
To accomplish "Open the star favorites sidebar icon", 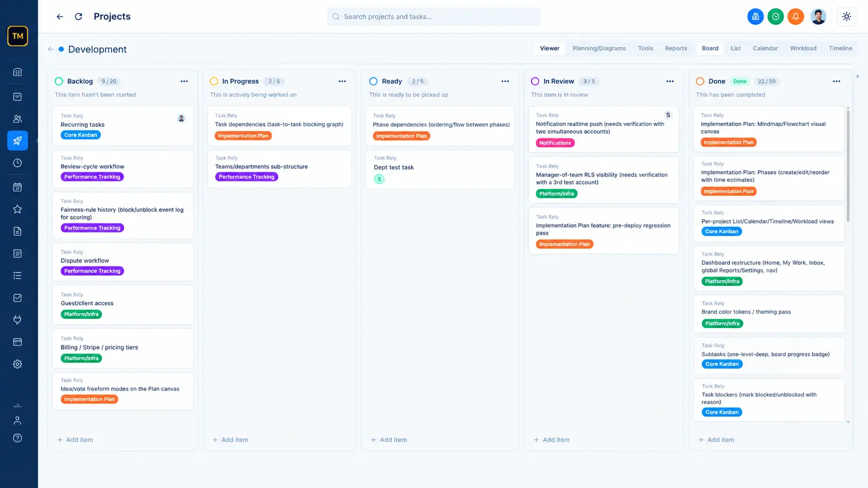I will (18, 209).
